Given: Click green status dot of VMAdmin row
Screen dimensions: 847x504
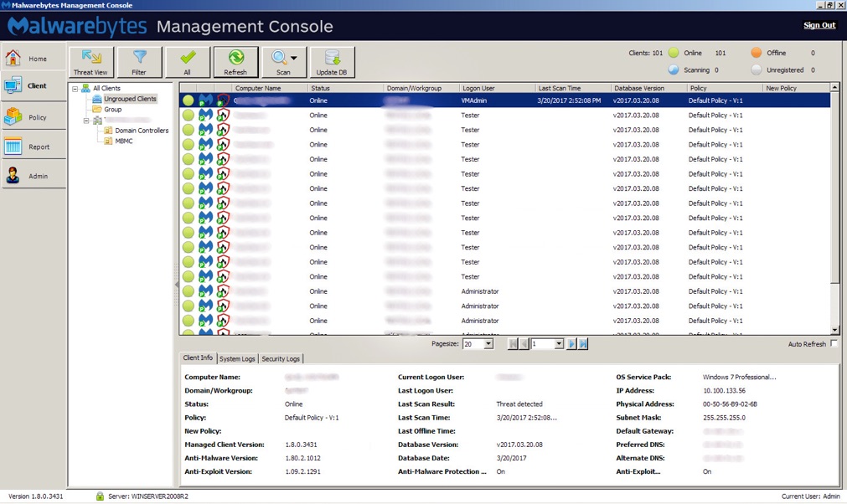Looking at the screenshot, I should (188, 100).
